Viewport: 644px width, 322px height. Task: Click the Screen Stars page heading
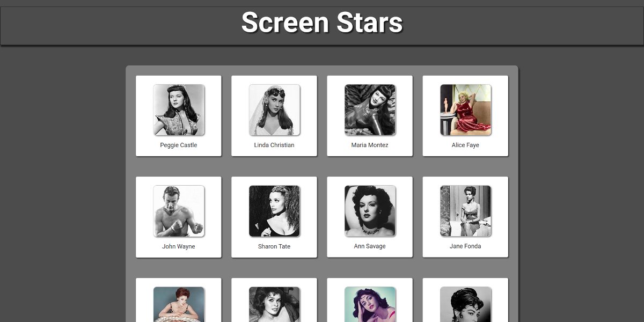pyautogui.click(x=322, y=23)
